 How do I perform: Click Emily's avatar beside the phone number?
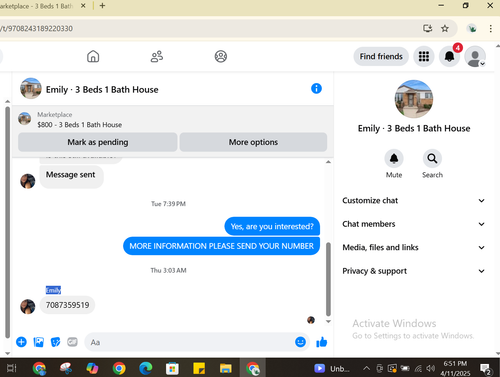coord(28,306)
